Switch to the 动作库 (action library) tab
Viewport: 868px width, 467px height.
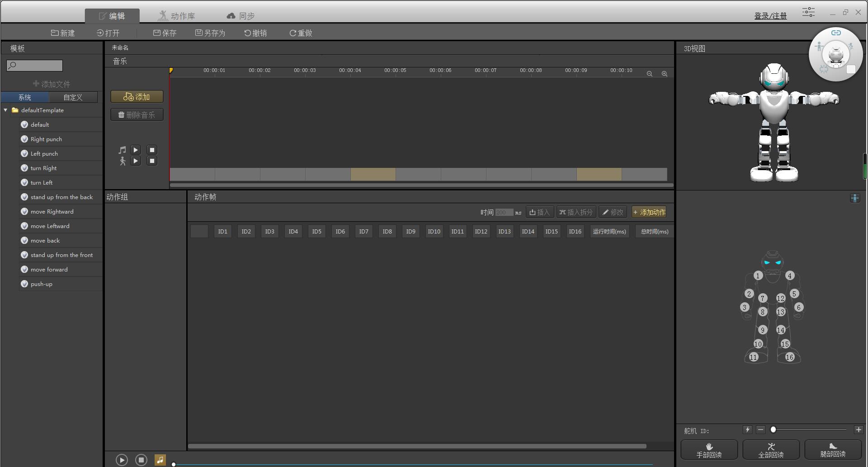point(176,16)
